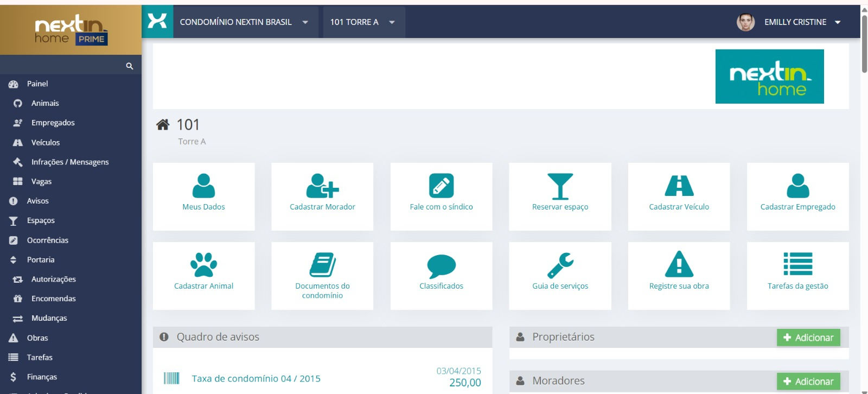Select the Cadastrar Veículo road icon
868x394 pixels.
tap(679, 186)
